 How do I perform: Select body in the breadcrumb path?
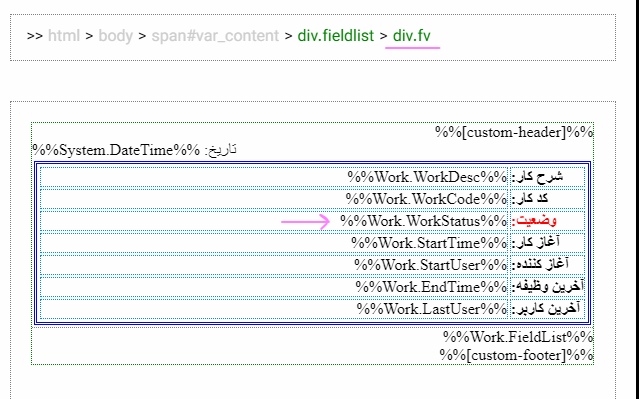[x=115, y=35]
